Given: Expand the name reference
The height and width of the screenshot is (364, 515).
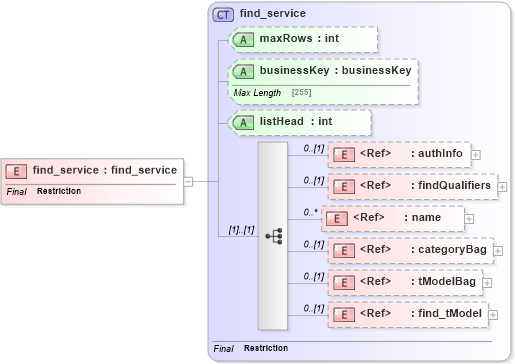Looking at the screenshot, I should (x=469, y=219).
